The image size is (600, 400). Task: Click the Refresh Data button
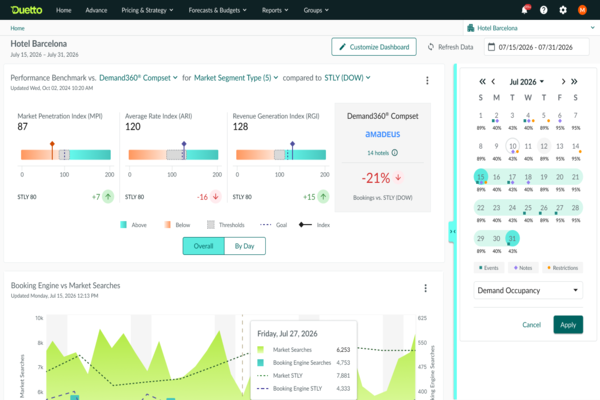[x=449, y=47]
